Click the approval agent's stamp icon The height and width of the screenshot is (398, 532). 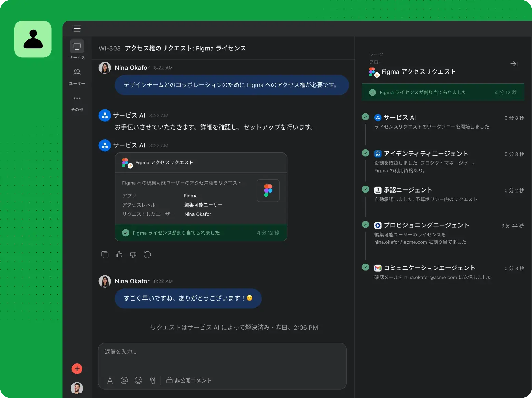(x=378, y=190)
